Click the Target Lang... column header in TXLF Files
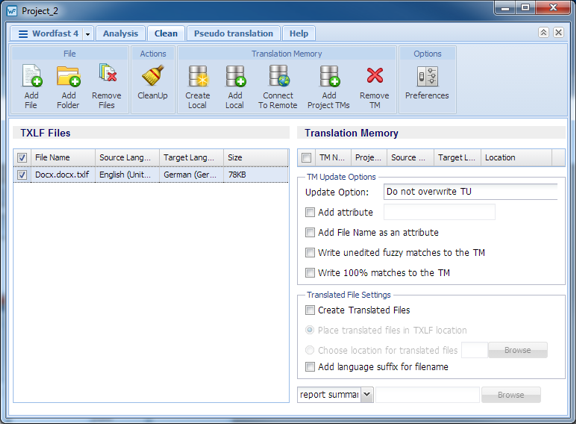 click(191, 158)
